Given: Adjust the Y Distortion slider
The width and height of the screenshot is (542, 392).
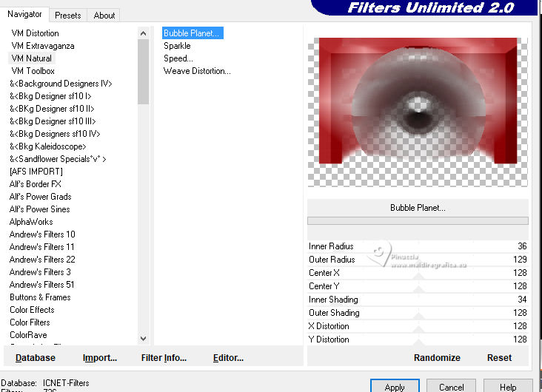Looking at the screenshot, I should pyautogui.click(x=418, y=339).
